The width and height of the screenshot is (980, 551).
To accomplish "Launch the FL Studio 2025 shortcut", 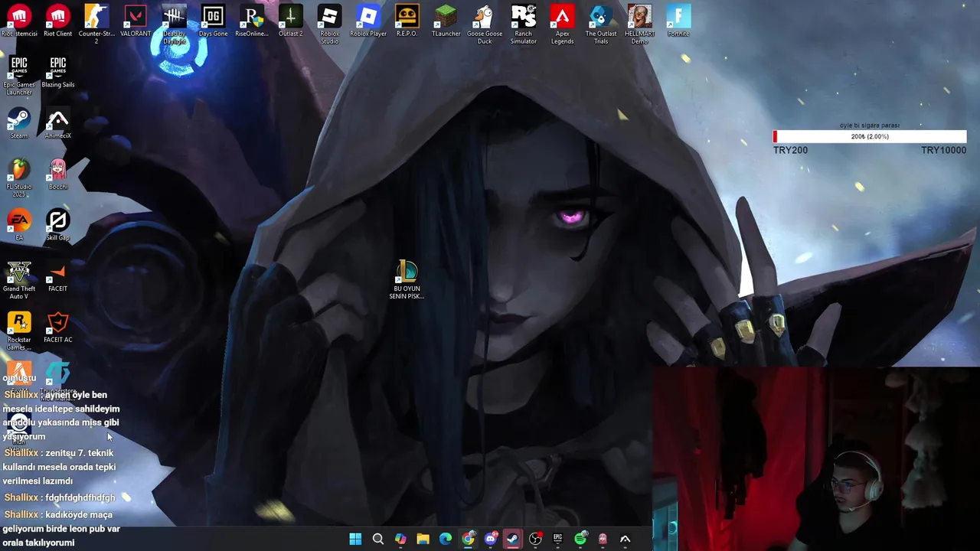I will 19,178.
